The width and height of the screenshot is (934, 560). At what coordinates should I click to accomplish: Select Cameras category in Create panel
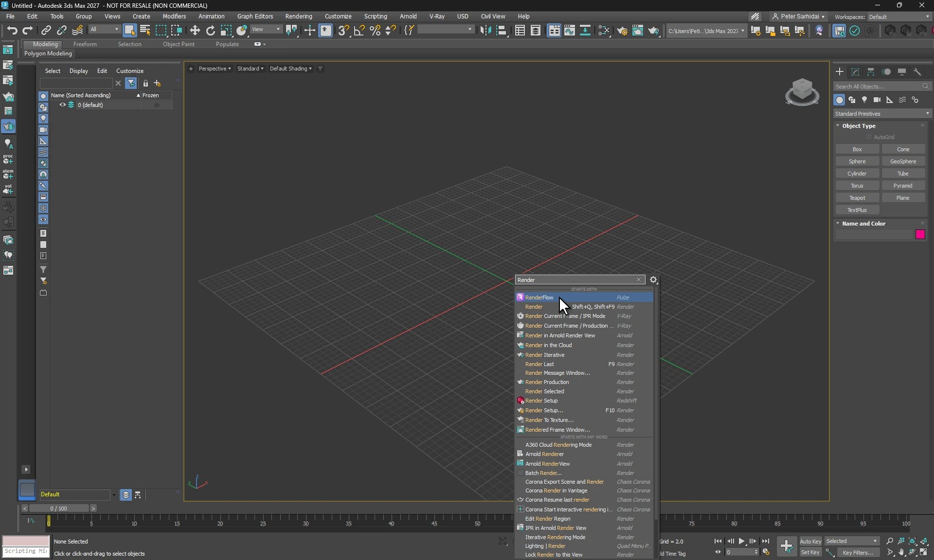click(x=877, y=100)
